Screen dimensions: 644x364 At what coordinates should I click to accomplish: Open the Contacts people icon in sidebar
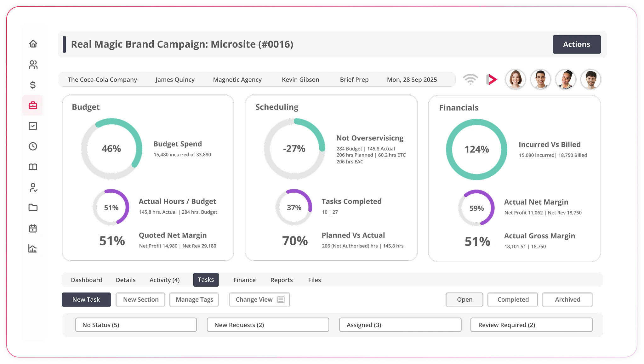[x=33, y=65]
